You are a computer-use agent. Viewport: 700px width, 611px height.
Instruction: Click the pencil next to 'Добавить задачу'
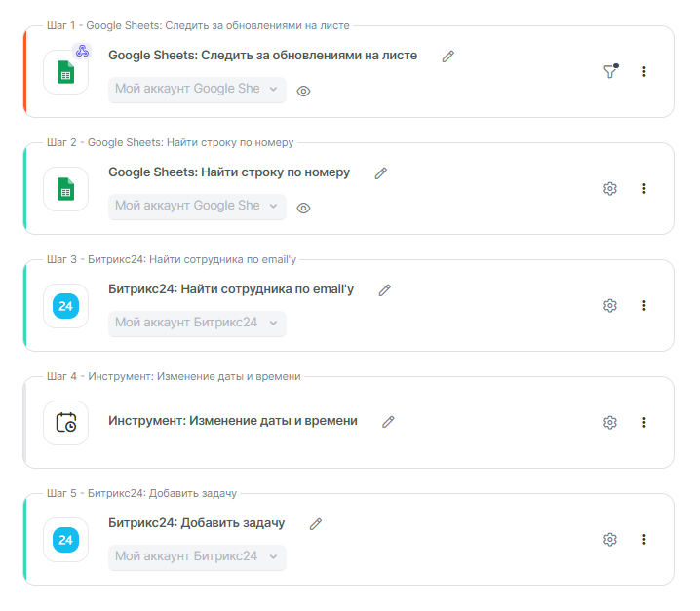[x=316, y=524]
